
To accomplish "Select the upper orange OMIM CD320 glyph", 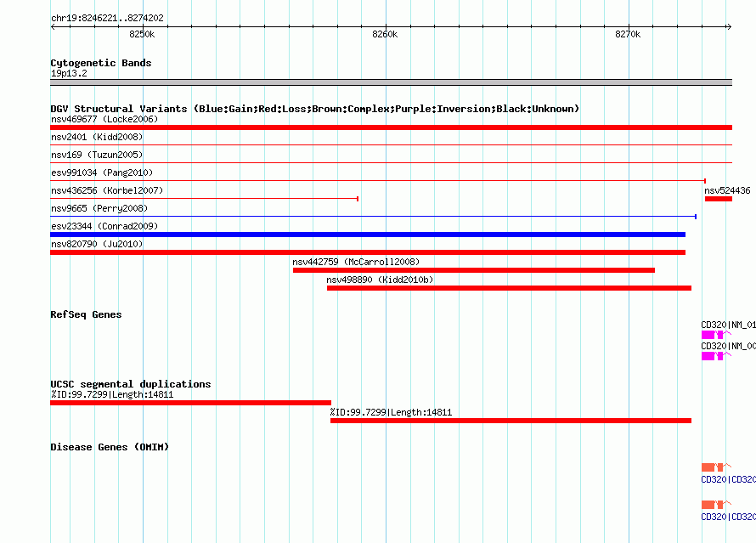I will coord(716,467).
